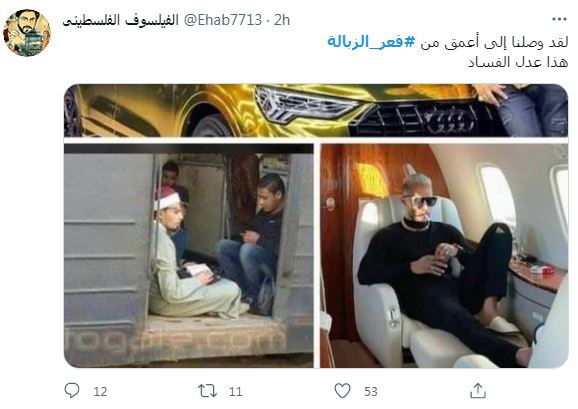Screen dimensions: 578x409
Task: Open the @Ehab7713 handle
Action: [223, 20]
